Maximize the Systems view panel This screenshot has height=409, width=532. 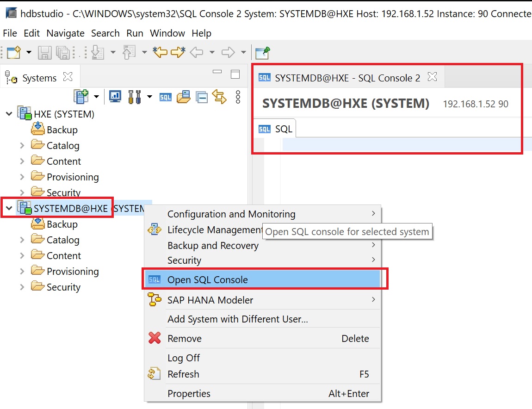pyautogui.click(x=235, y=74)
